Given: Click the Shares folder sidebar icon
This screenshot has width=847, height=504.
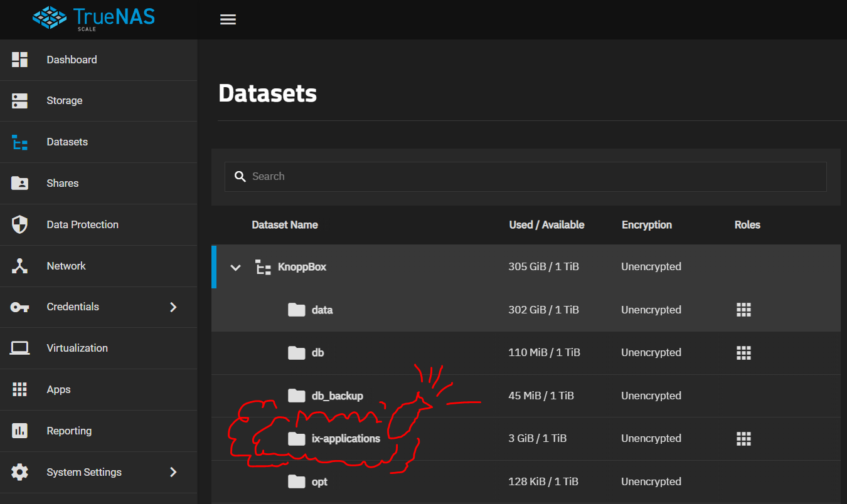Looking at the screenshot, I should [x=20, y=183].
